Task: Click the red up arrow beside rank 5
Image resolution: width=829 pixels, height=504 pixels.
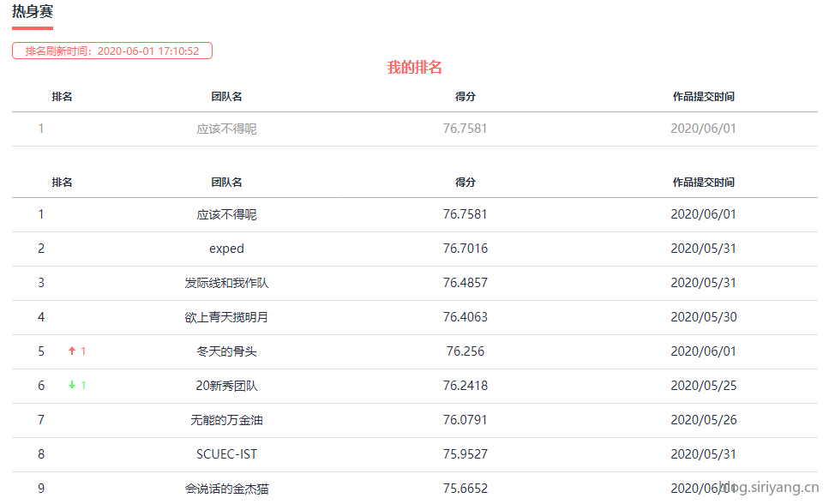Action: 72,351
